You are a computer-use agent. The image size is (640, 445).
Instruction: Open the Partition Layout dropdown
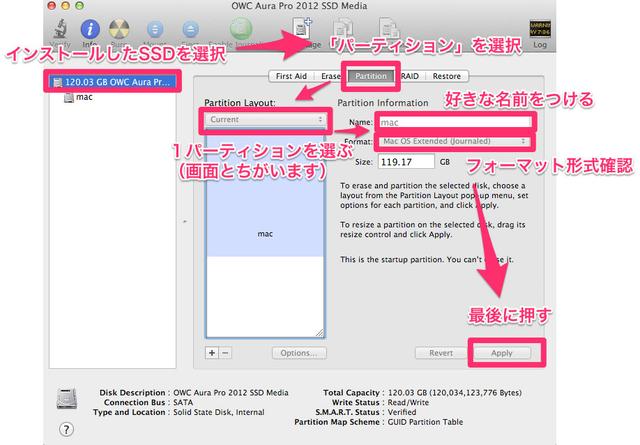265,119
